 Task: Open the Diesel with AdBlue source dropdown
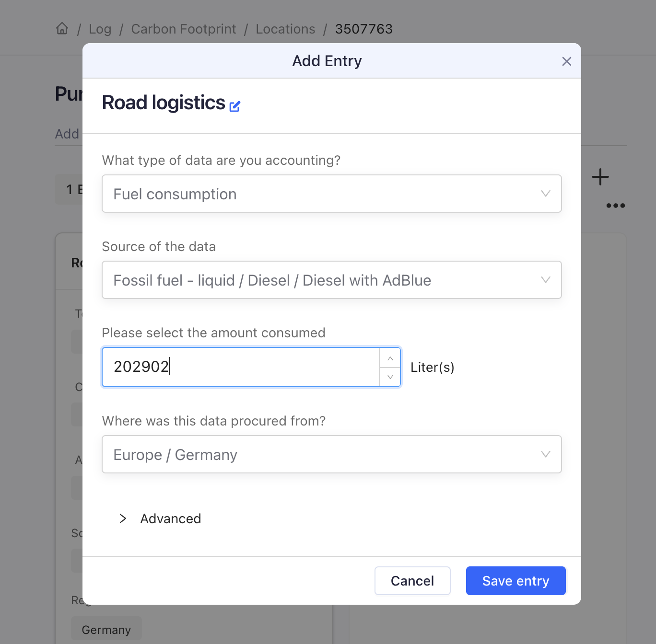tap(332, 280)
